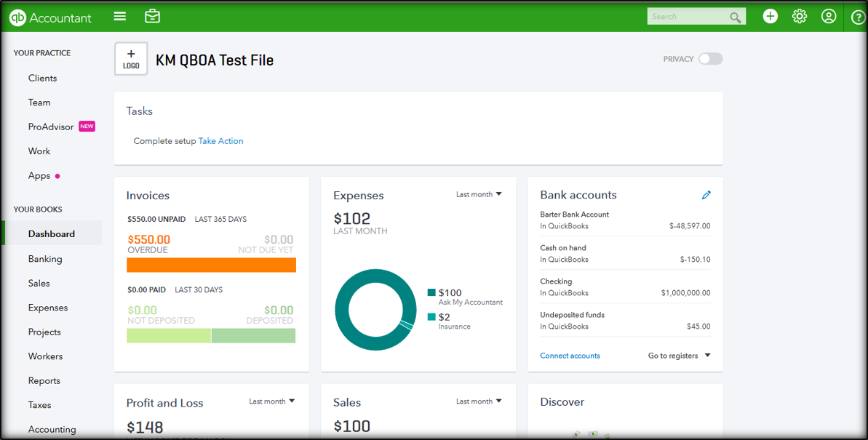
Task: Add a company logo
Action: [x=131, y=59]
